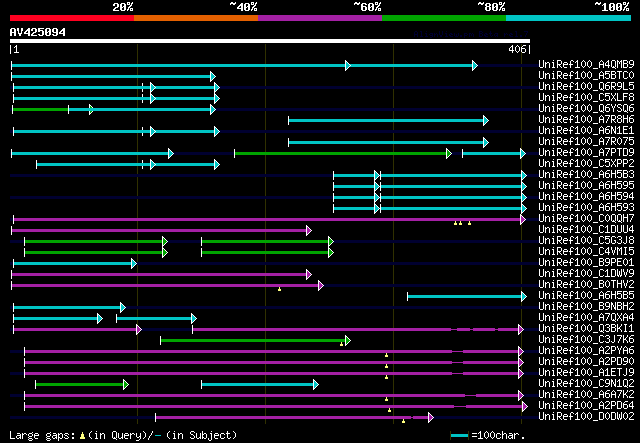Select the UniRef100_A1ETJ9 label

pyautogui.click(x=586, y=373)
